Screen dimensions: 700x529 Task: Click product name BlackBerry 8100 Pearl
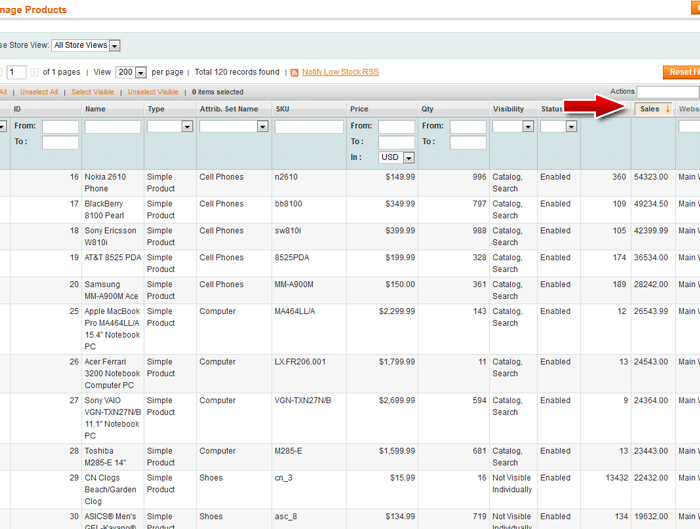coord(104,209)
